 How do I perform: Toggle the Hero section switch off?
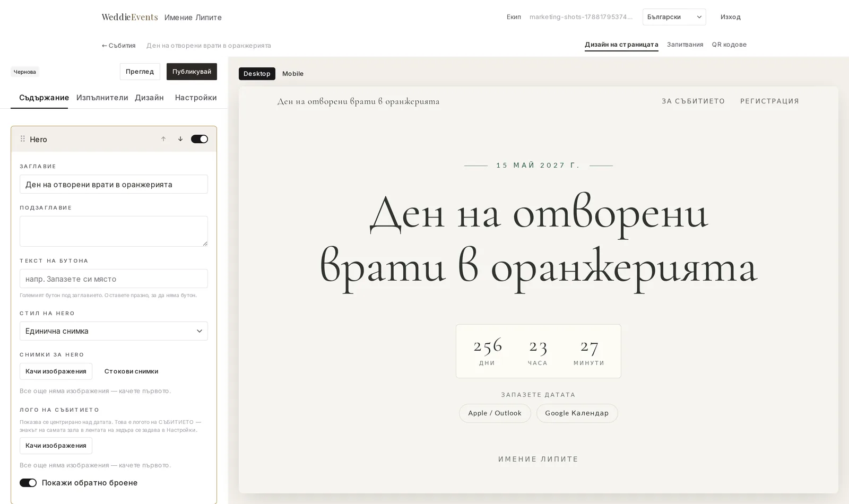pyautogui.click(x=200, y=139)
